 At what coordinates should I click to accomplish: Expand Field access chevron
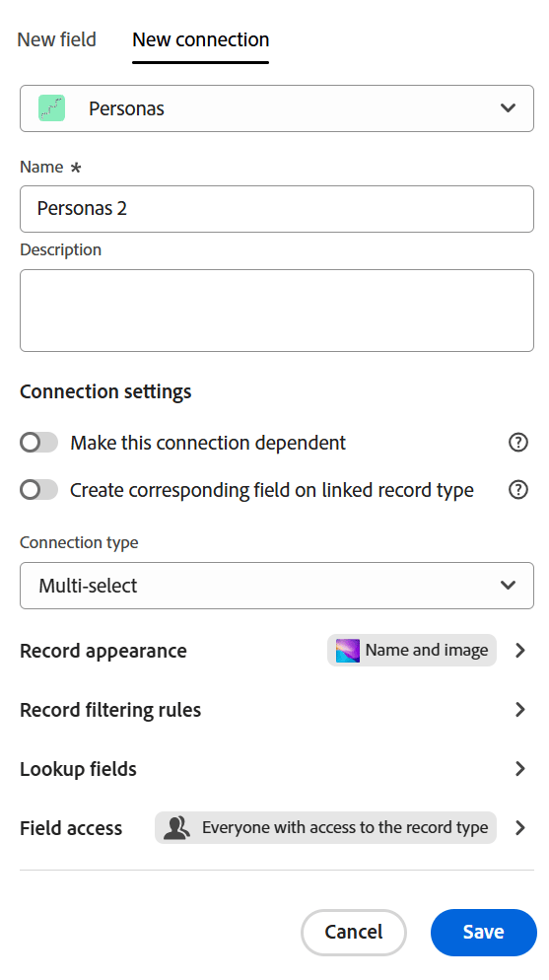519,828
